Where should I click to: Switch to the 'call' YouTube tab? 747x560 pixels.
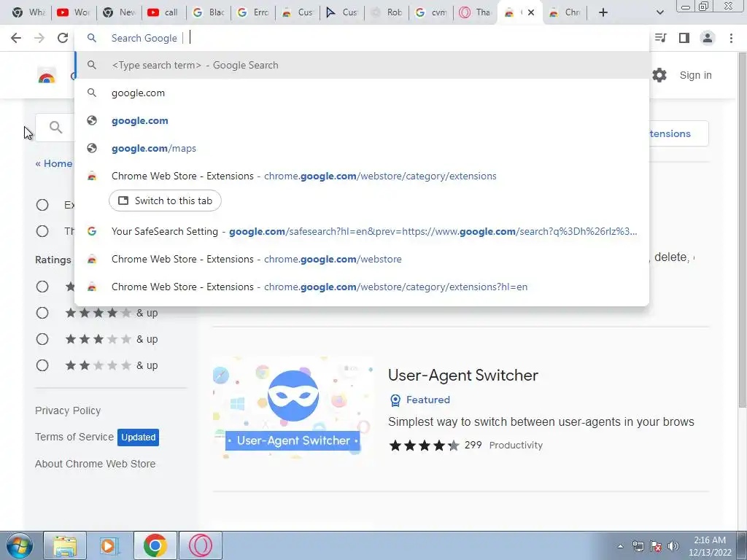click(163, 12)
